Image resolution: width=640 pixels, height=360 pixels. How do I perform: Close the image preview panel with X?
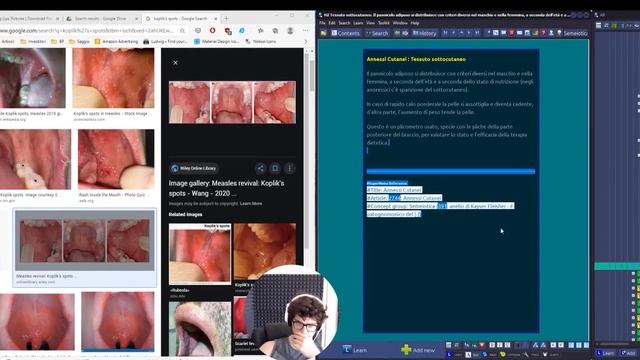176,62
